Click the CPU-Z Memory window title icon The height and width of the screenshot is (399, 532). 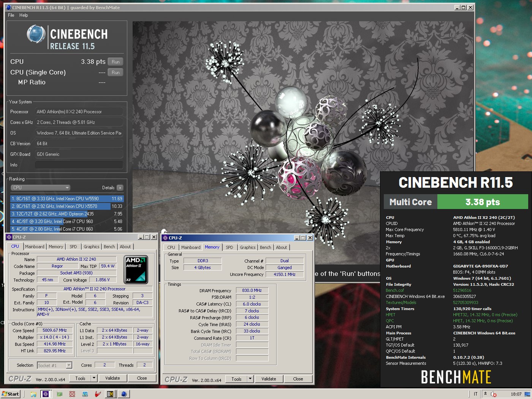[165, 238]
